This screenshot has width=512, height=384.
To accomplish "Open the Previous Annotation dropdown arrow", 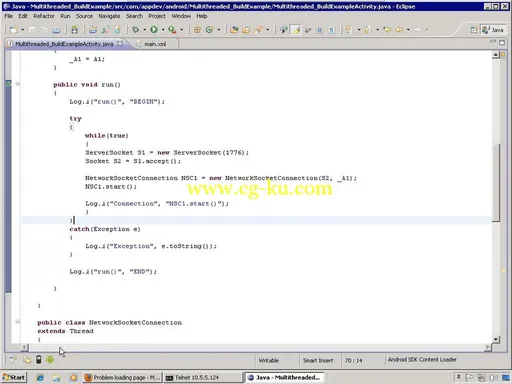I will coord(377,30).
